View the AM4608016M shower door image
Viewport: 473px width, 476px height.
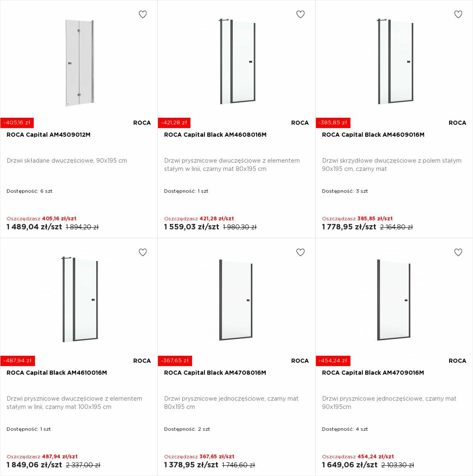(237, 62)
